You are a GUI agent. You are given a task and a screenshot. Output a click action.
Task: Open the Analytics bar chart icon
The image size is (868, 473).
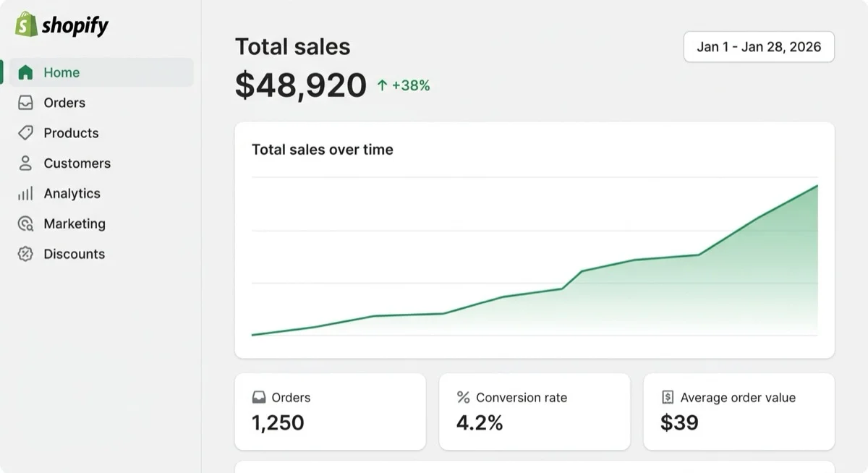click(x=25, y=194)
